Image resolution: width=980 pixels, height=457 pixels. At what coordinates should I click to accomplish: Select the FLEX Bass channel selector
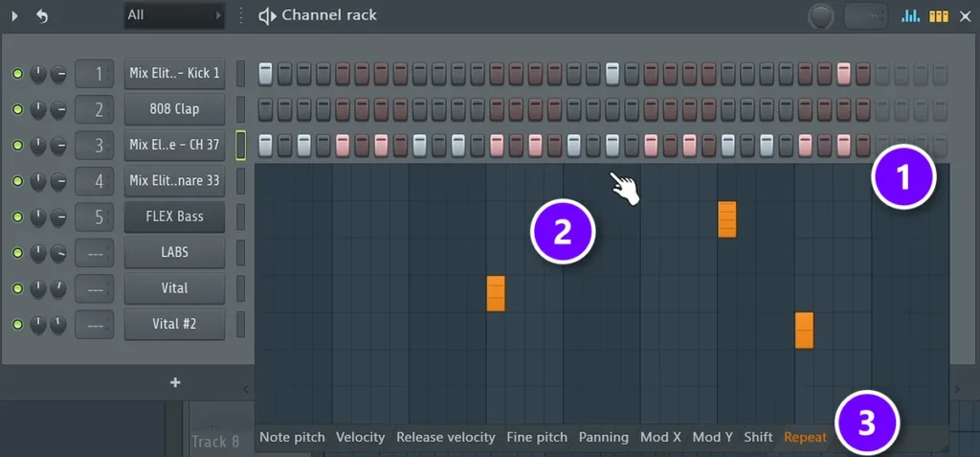click(x=240, y=217)
